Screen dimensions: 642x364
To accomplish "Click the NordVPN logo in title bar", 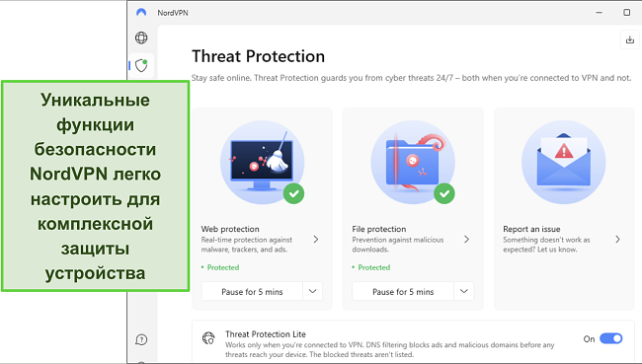I will 141,13.
